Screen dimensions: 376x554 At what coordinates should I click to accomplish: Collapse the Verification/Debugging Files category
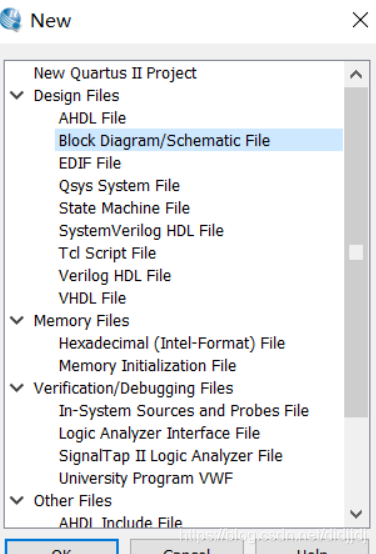click(17, 388)
